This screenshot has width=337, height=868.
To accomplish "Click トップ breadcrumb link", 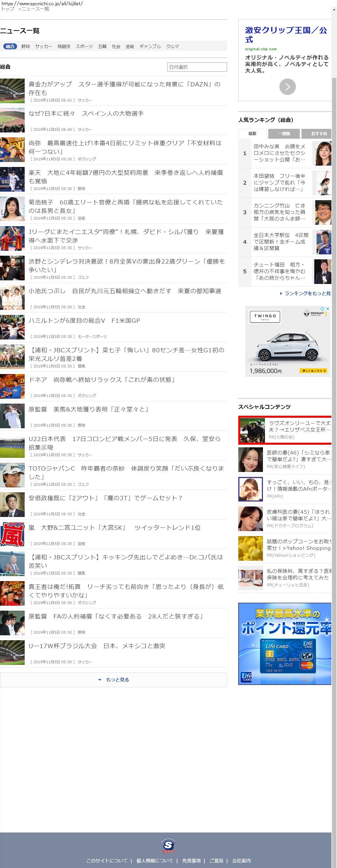I will tap(8, 9).
